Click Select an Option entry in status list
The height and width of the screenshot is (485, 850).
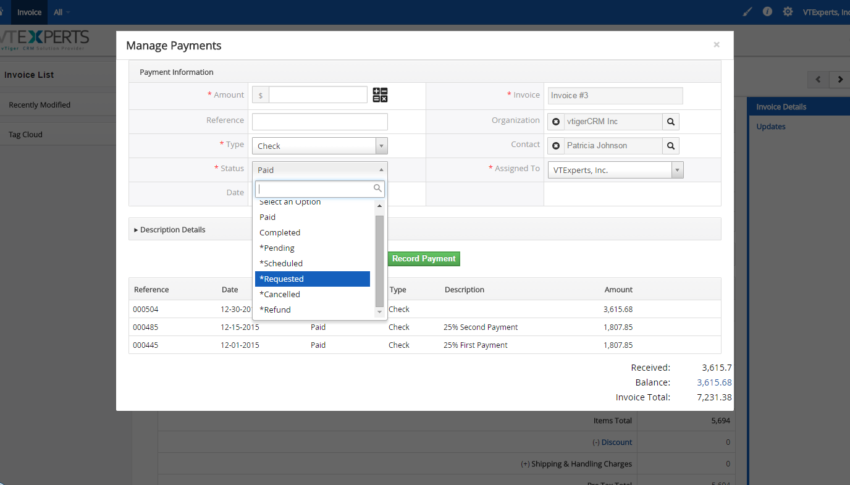tap(313, 203)
